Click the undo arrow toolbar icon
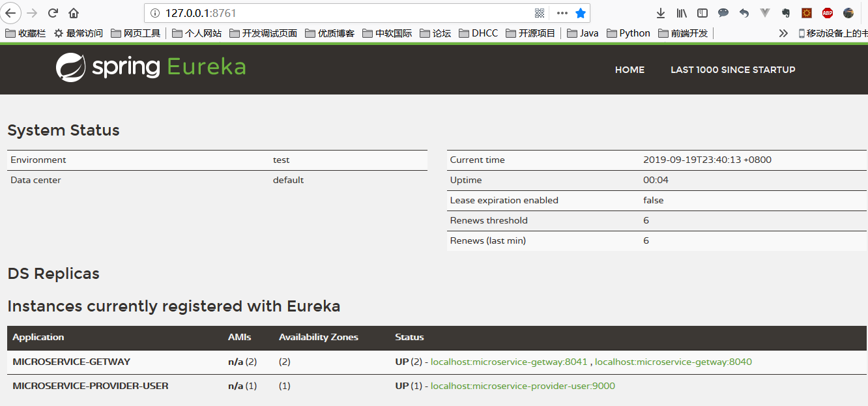This screenshot has height=406, width=868. tap(744, 13)
